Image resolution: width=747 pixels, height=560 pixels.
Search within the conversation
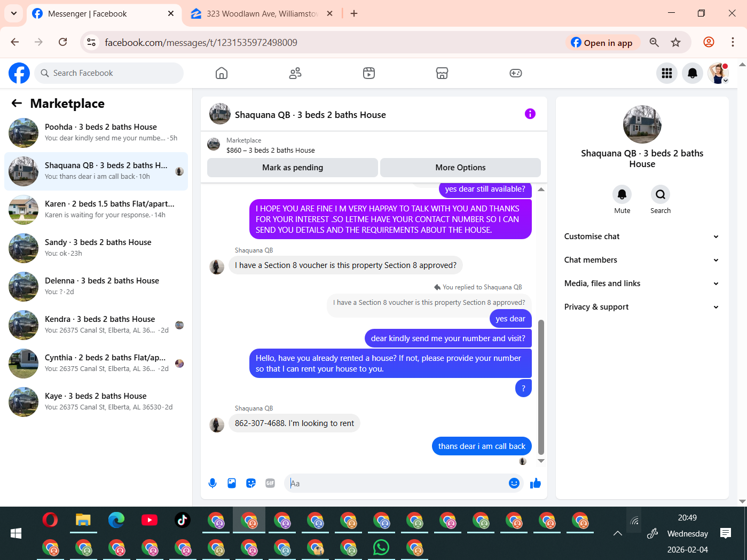tap(660, 194)
